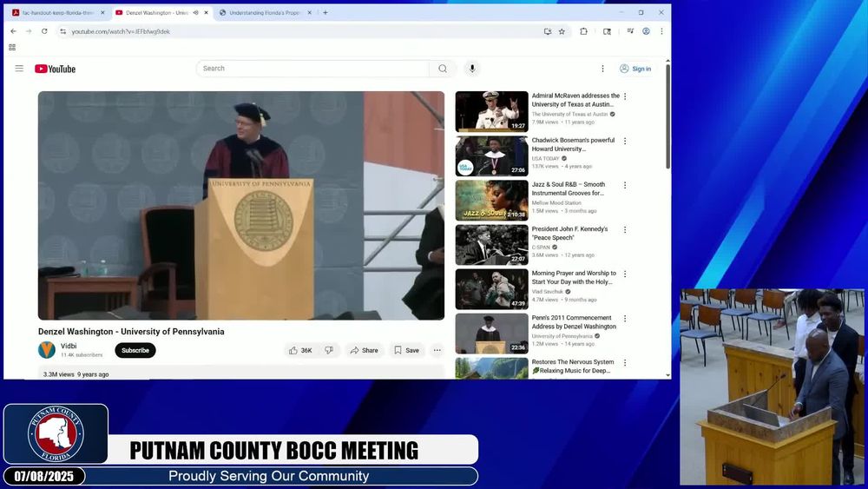Go to the YouTube home logo
868x489 pixels.
55,69
